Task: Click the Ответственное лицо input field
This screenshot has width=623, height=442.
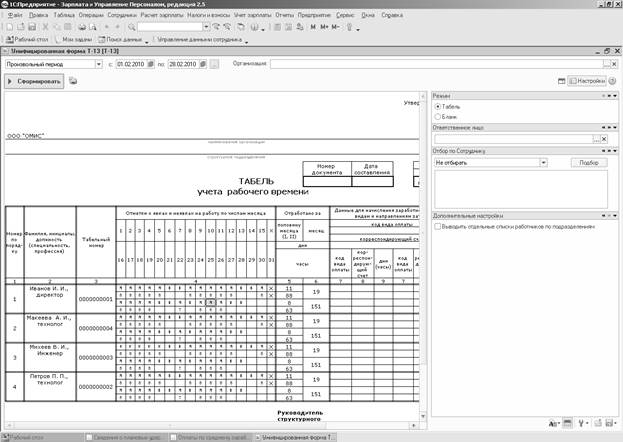Action: pos(513,139)
